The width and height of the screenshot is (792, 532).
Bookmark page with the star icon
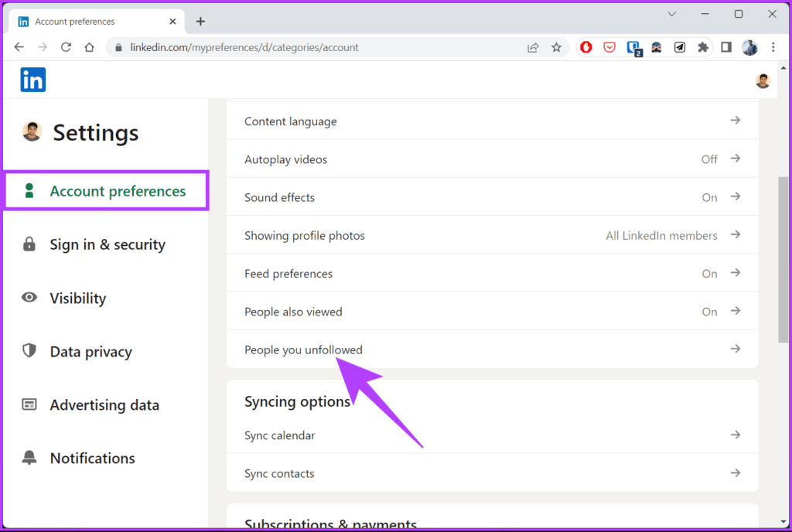click(556, 47)
